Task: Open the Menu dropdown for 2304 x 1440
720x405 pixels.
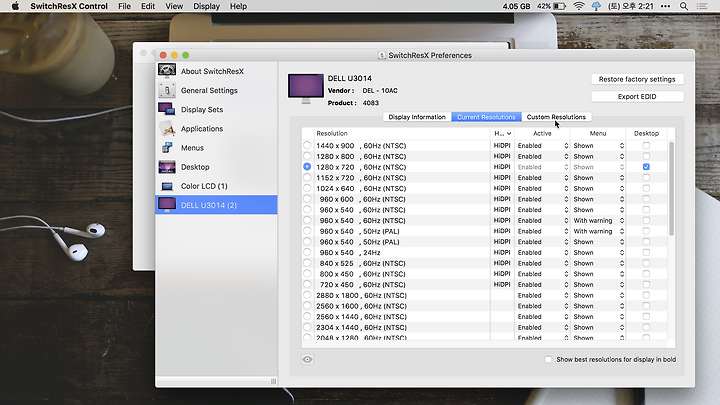Action: (x=598, y=327)
